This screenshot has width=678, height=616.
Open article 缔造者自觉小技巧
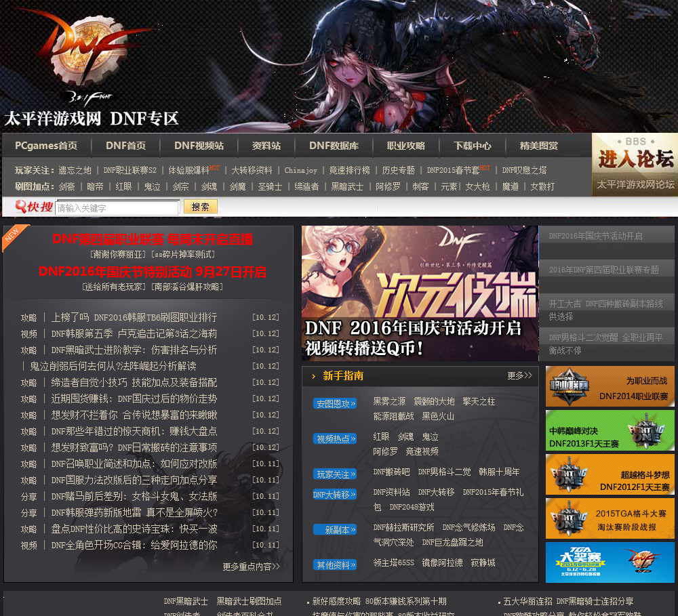tap(134, 383)
